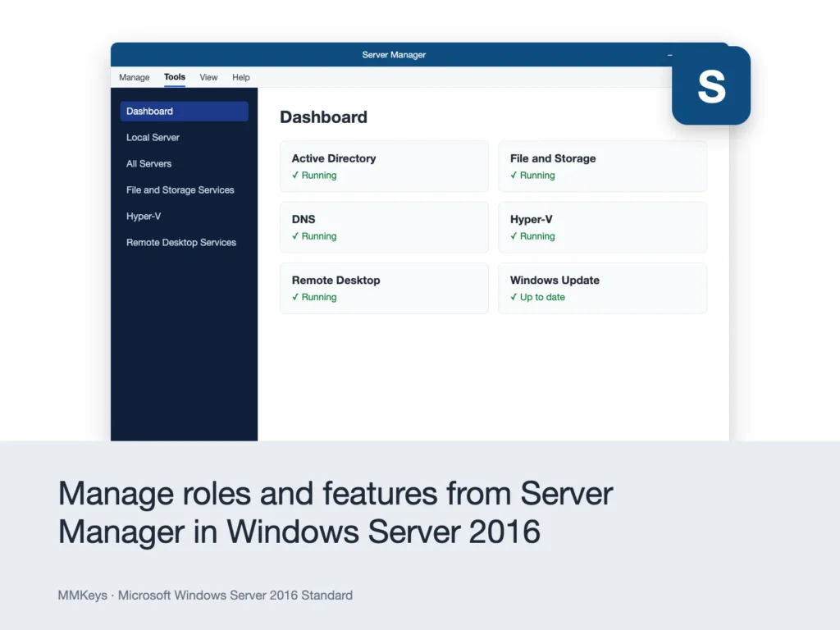This screenshot has width=840, height=630.
Task: Open the View menu
Action: (x=208, y=77)
